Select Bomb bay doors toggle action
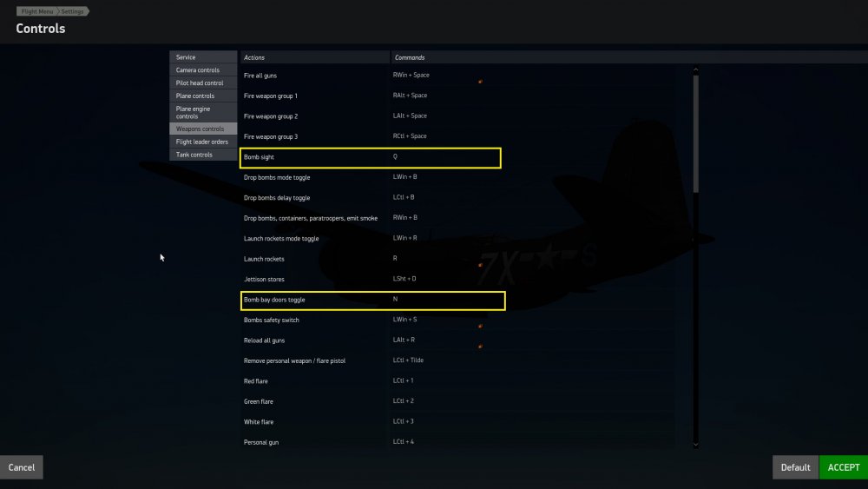 (x=372, y=301)
